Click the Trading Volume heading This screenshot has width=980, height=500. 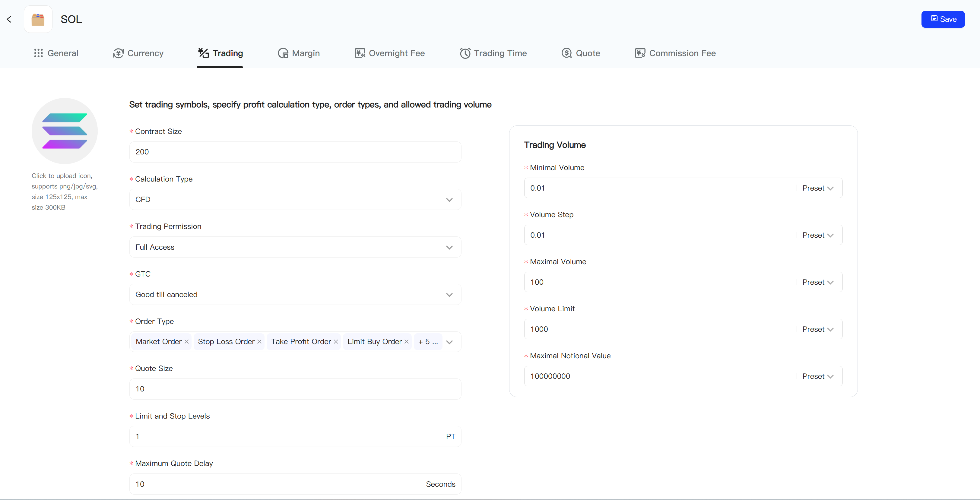[x=555, y=145]
